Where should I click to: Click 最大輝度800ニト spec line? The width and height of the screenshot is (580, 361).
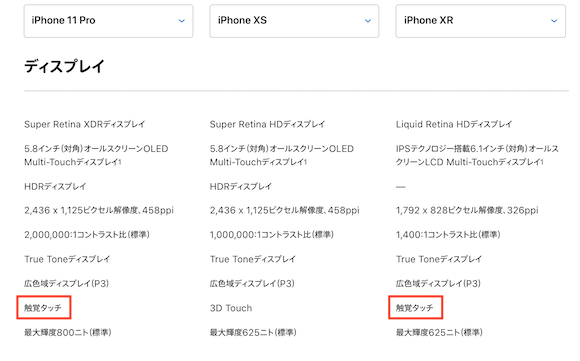tap(68, 332)
